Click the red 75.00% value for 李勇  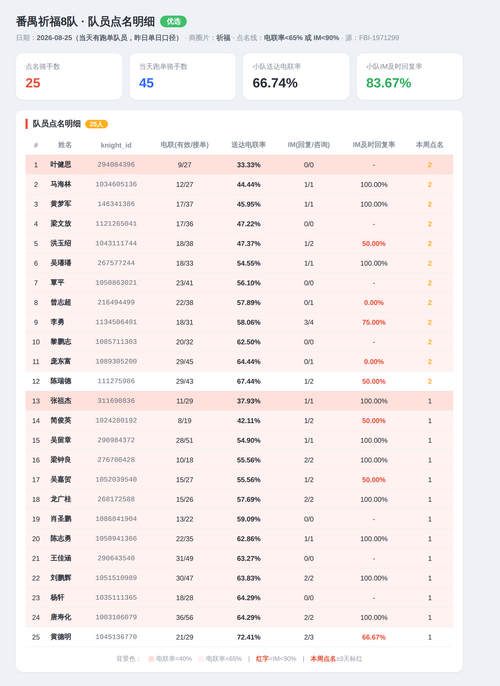coord(374,322)
